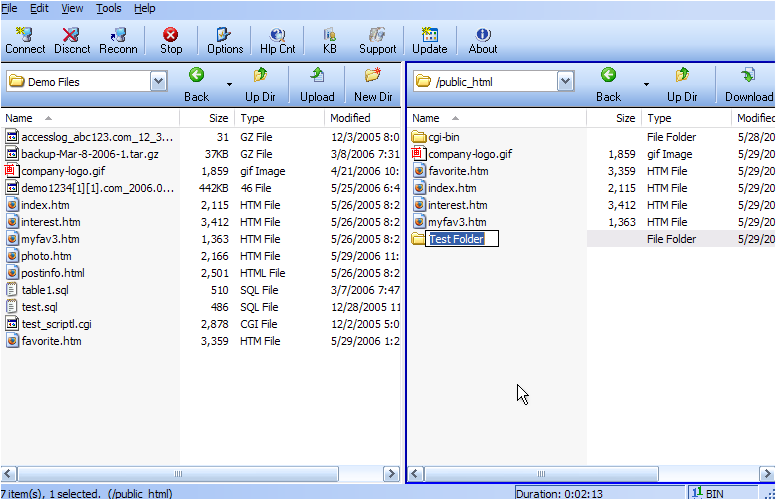
Task: Go Back in local Demo Files pane
Action: (196, 85)
